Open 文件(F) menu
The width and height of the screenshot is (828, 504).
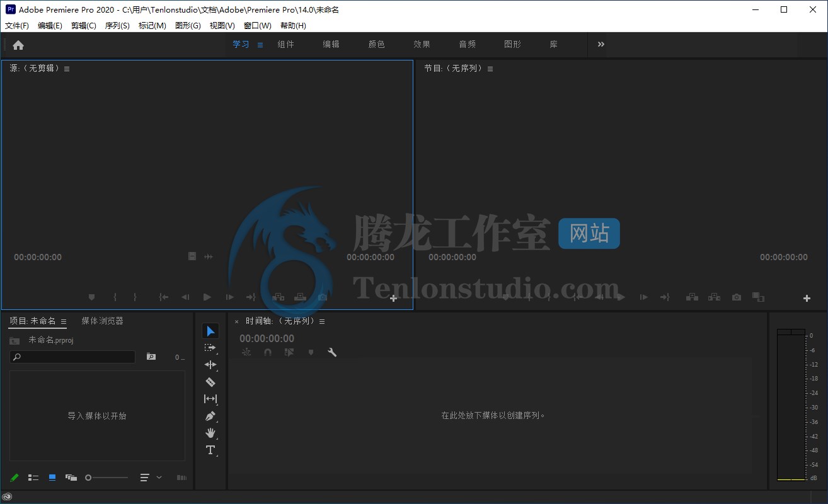[x=17, y=26]
